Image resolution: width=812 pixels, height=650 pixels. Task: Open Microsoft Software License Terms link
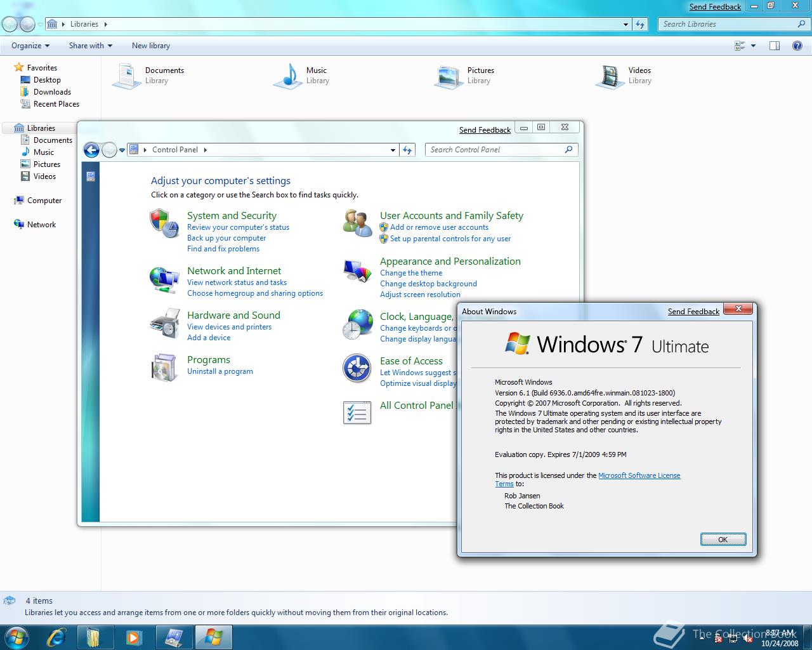pos(639,475)
